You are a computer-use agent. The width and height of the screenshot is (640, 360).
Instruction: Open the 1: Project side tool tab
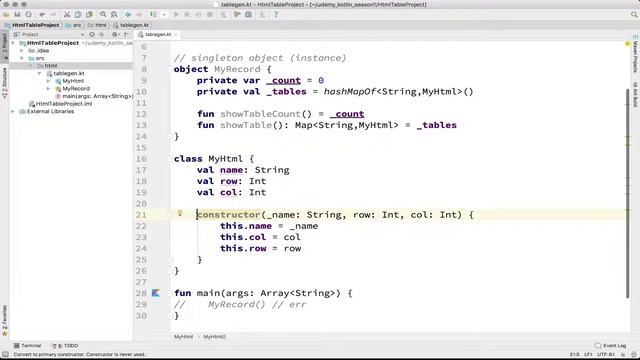4,46
